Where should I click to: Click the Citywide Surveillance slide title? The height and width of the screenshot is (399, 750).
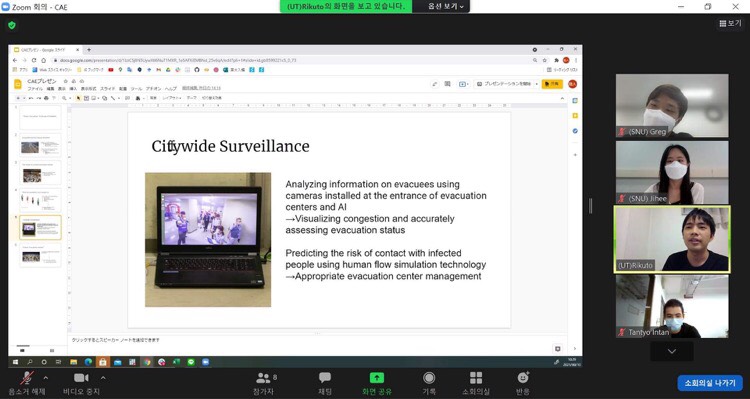point(231,146)
